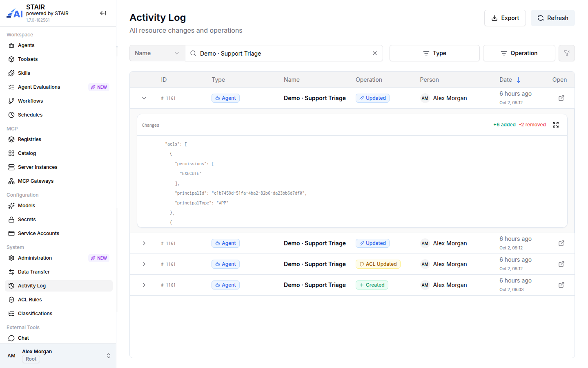Expand Changes panel to fullscreen
The width and height of the screenshot is (588, 368).
pos(556,125)
